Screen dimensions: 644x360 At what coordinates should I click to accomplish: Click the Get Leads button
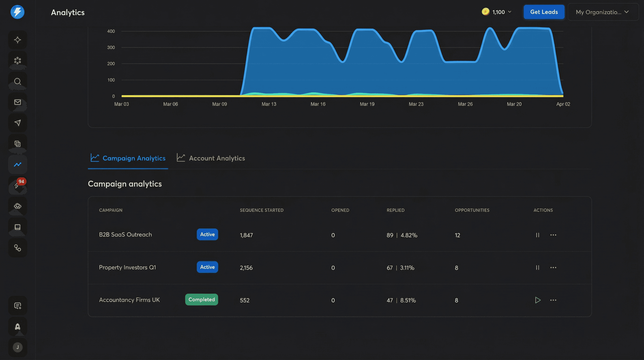pyautogui.click(x=544, y=12)
